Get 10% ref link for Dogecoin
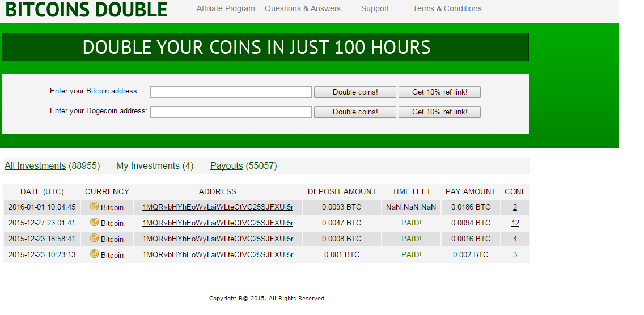The height and width of the screenshot is (315, 644). pos(439,112)
